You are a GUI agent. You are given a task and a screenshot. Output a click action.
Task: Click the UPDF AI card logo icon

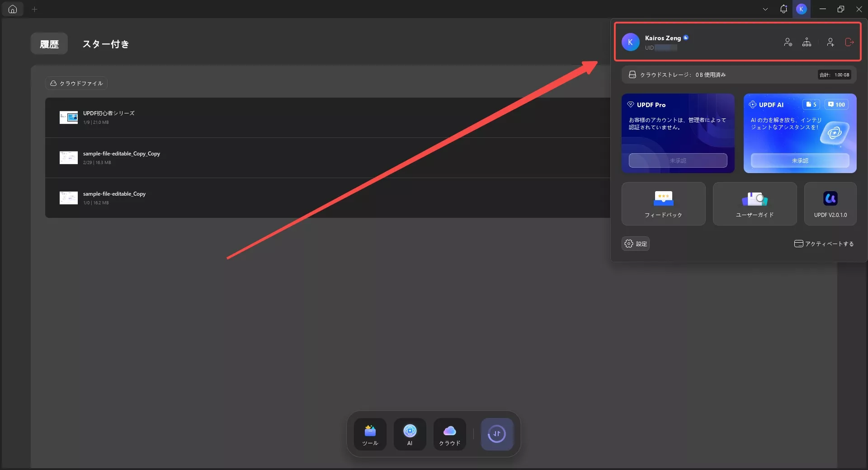point(753,104)
